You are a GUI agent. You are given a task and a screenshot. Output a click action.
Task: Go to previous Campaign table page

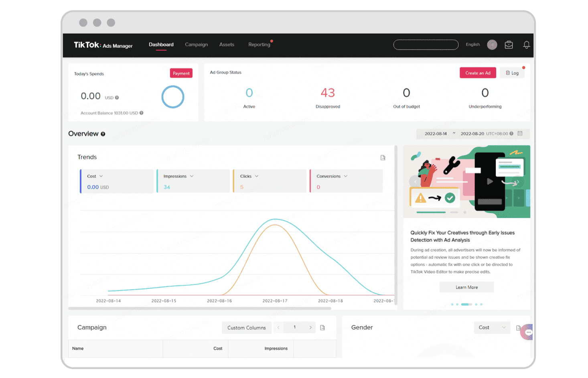pyautogui.click(x=278, y=327)
